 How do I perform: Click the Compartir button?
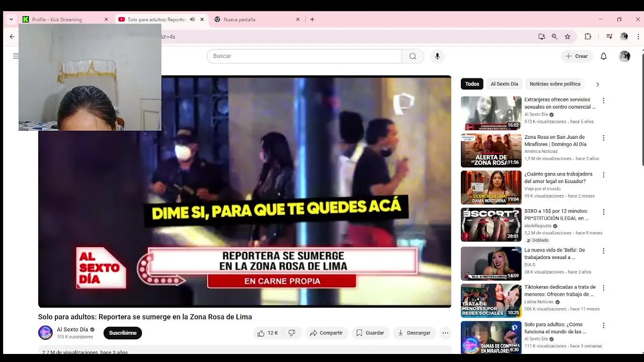coord(327,333)
